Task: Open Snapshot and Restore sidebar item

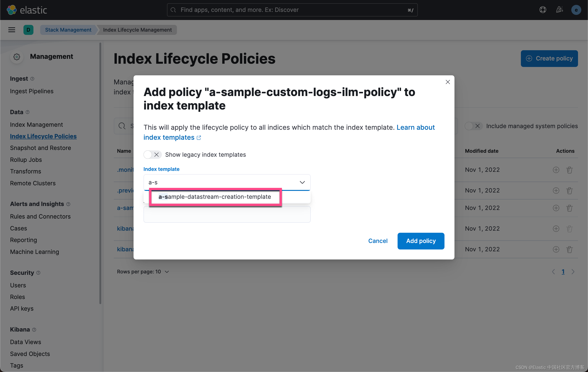Action: click(x=41, y=148)
